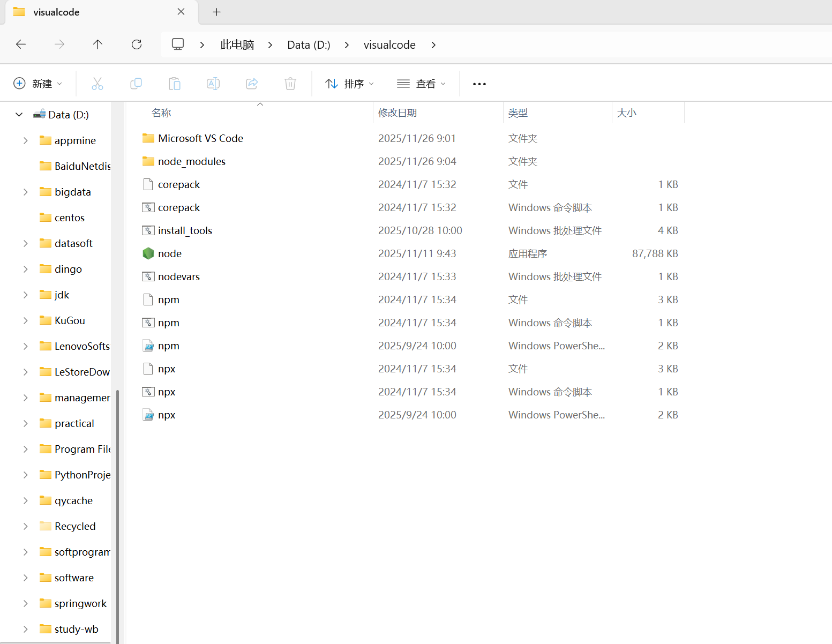Click the 87,788 KB size value
Viewport: 832px width, 644px height.
click(655, 253)
